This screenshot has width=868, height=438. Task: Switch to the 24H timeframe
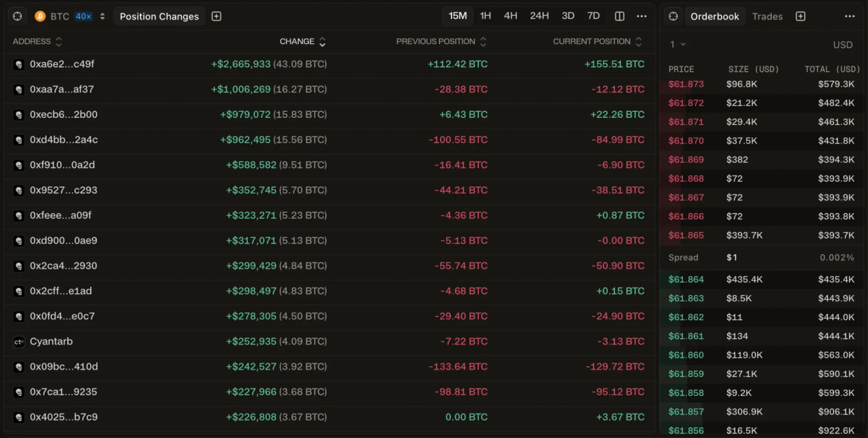pos(540,16)
